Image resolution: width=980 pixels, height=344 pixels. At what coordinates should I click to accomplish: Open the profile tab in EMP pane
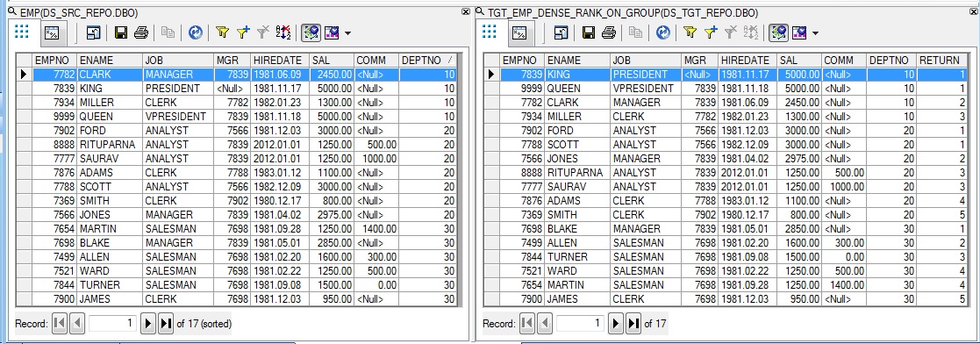coord(52,32)
